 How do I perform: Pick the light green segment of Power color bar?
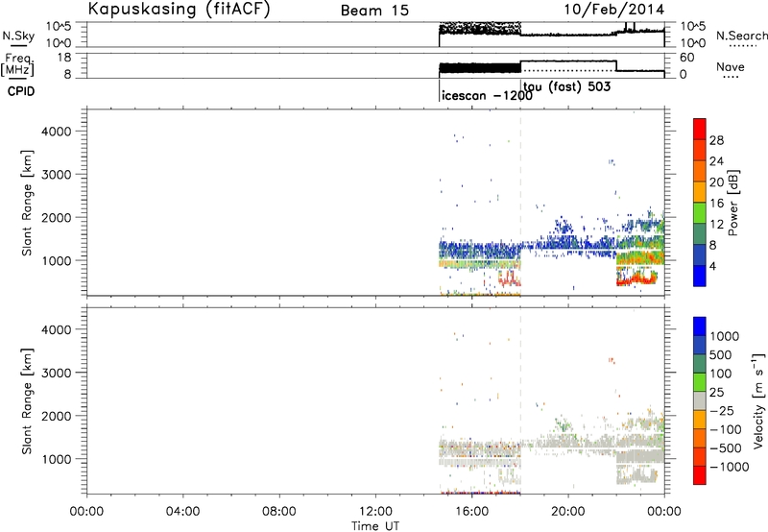(x=700, y=213)
